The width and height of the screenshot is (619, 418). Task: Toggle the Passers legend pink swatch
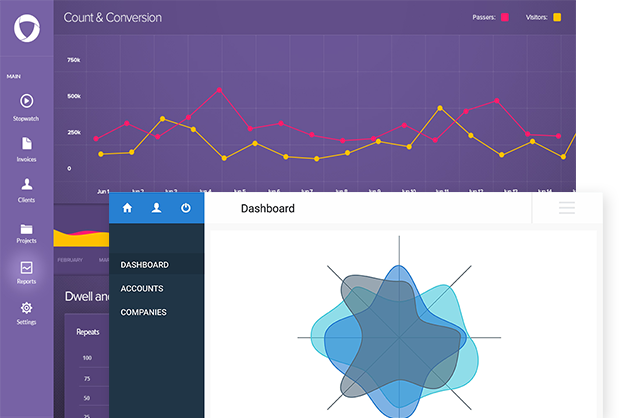pyautogui.click(x=505, y=17)
